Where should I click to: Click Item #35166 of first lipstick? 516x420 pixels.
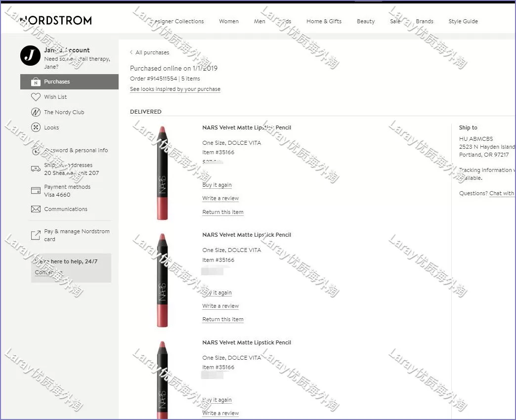(x=218, y=152)
